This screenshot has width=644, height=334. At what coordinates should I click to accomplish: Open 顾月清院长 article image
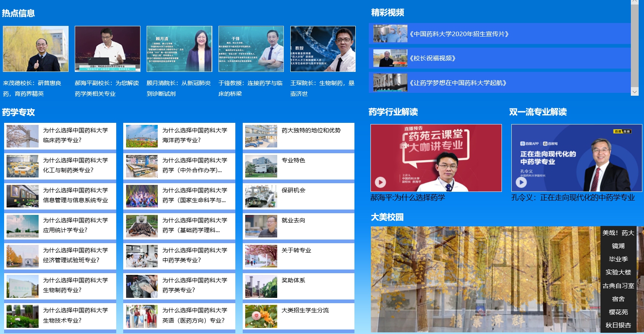click(x=179, y=49)
